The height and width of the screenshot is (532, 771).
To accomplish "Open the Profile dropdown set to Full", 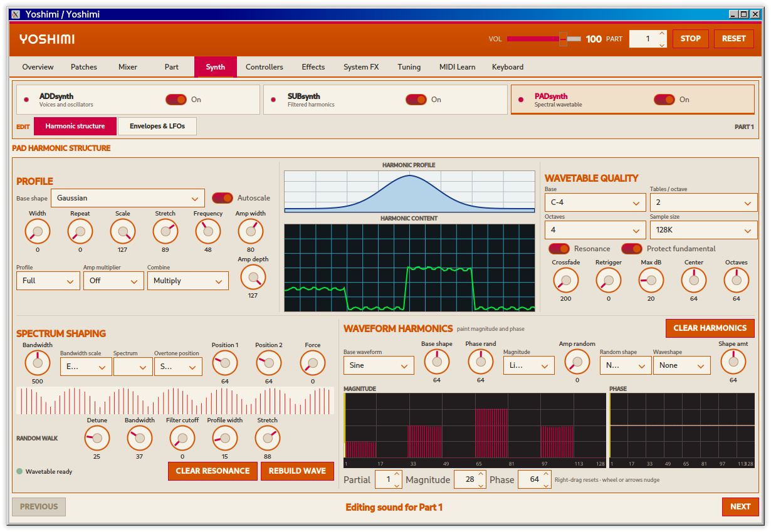I will (48, 281).
